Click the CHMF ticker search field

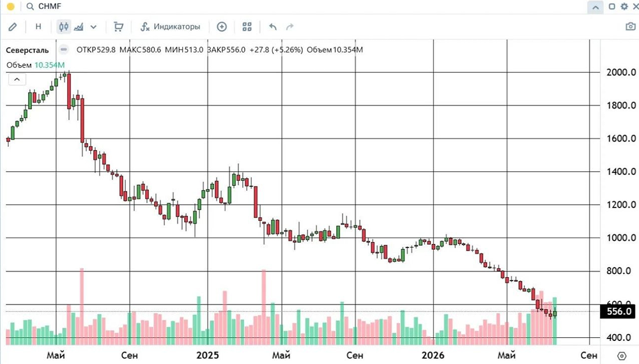pyautogui.click(x=50, y=6)
